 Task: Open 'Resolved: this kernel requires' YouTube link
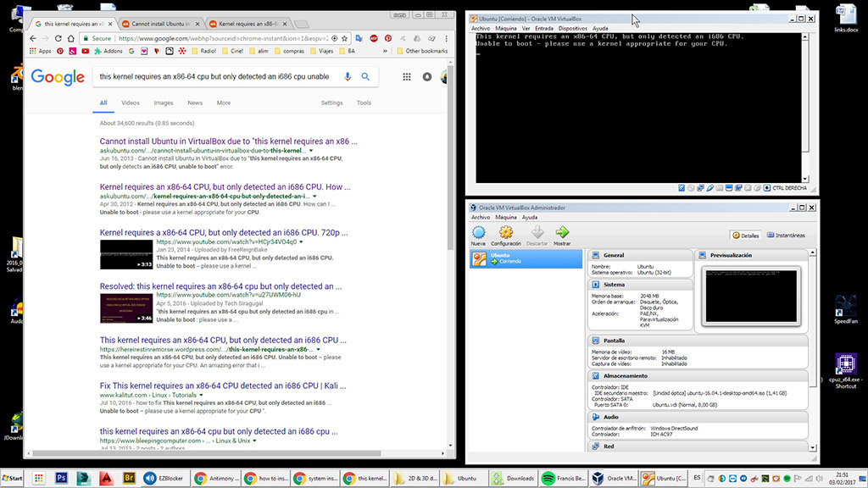(x=221, y=286)
